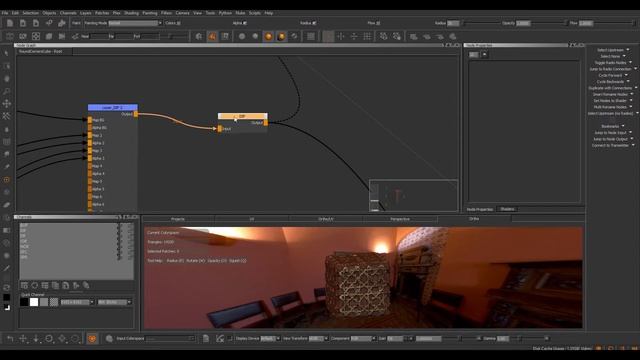Open the Component dropdown in bottom bar
The width and height of the screenshot is (640, 360).
[363, 338]
